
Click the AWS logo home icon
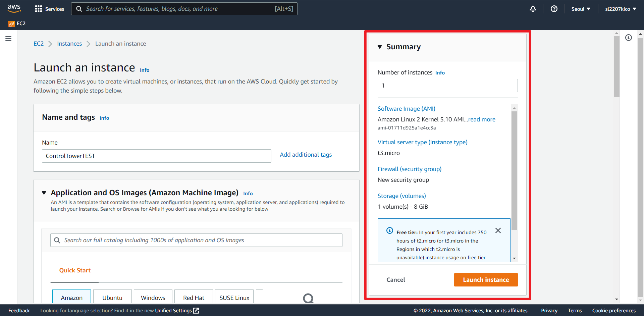point(14,9)
